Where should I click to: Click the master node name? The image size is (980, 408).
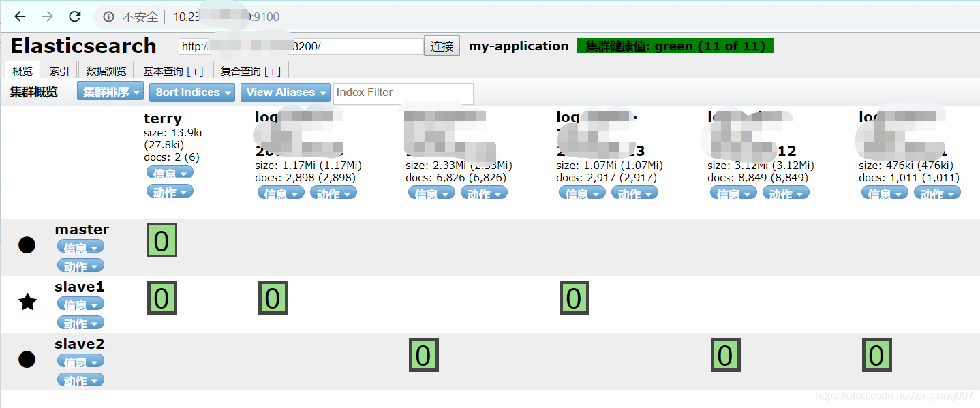82,230
